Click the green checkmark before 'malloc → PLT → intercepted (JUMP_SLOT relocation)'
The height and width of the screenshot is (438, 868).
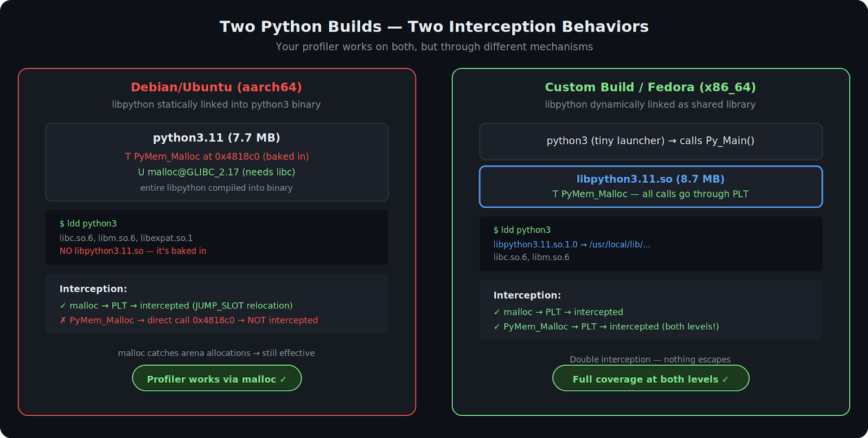click(63, 306)
